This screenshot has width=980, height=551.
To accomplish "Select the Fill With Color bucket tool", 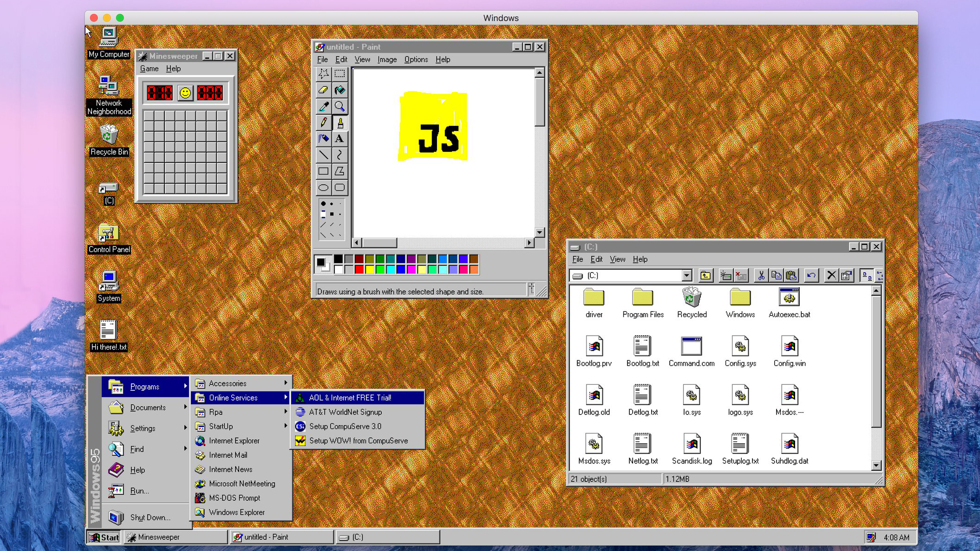I will coord(340,90).
